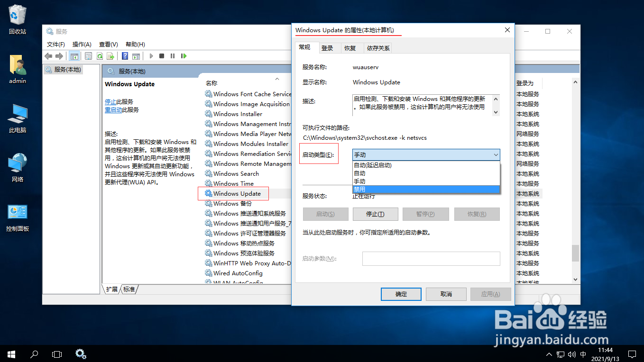Click the Stop Service square icon

coord(162,56)
